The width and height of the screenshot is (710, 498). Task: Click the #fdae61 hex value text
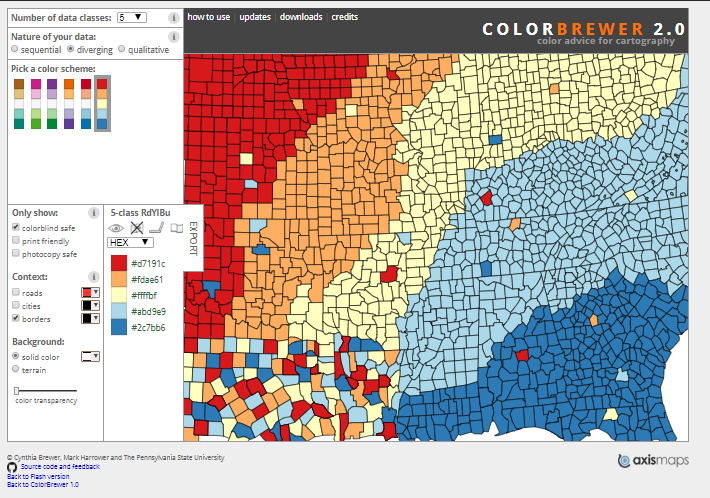tap(147, 280)
